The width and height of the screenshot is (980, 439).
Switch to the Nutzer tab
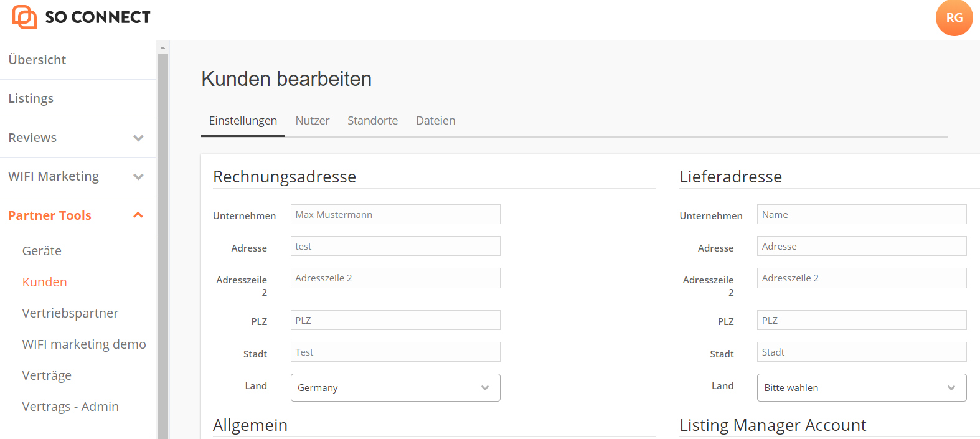[x=313, y=120]
